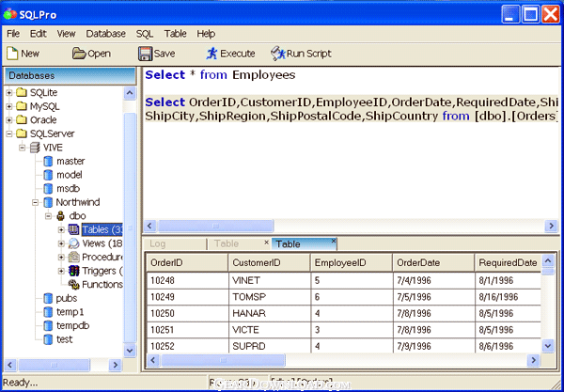564x392 pixels.
Task: Click SQL editor scroll right arrow
Action: click(x=551, y=226)
